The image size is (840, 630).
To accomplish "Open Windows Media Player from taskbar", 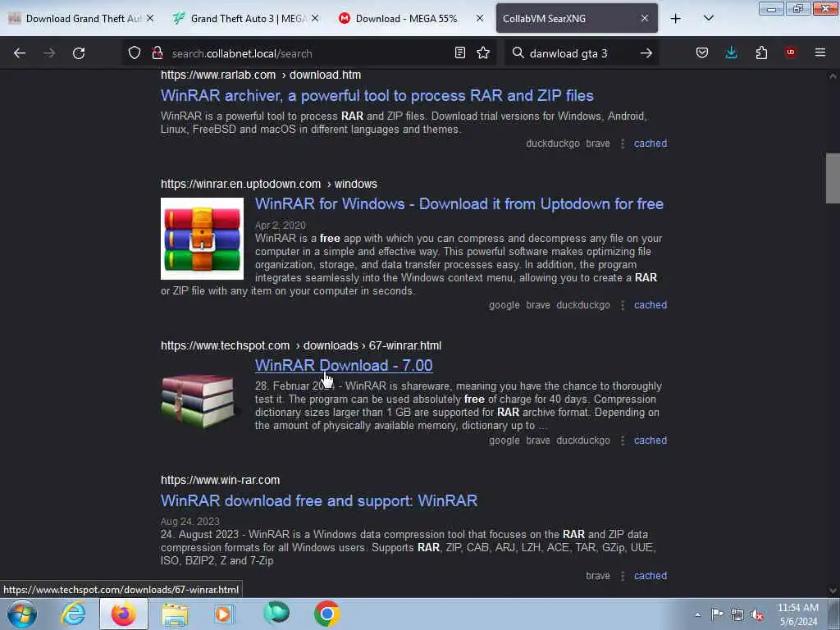I will click(224, 614).
